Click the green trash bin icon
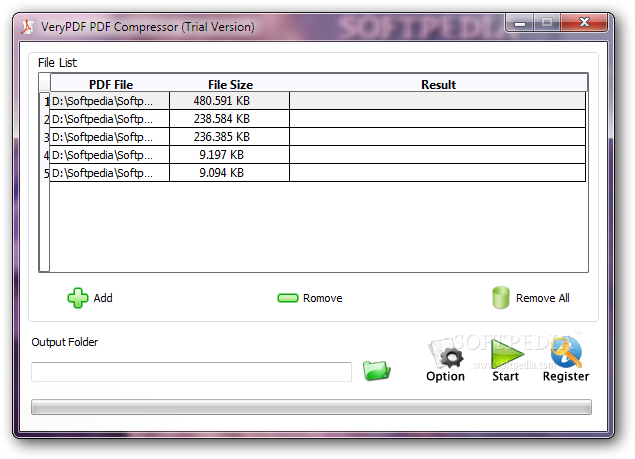Viewport: 635px width, 459px height. pos(501,298)
